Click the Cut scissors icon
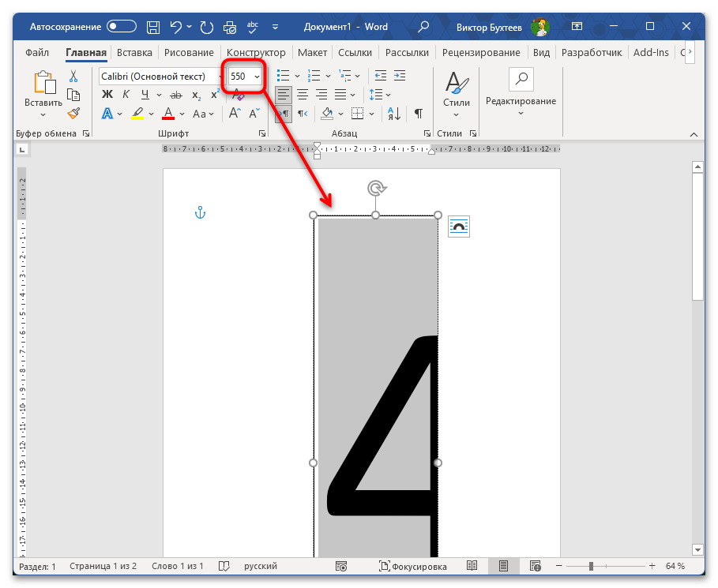Viewport: 718px width, 588px height. pyautogui.click(x=73, y=77)
